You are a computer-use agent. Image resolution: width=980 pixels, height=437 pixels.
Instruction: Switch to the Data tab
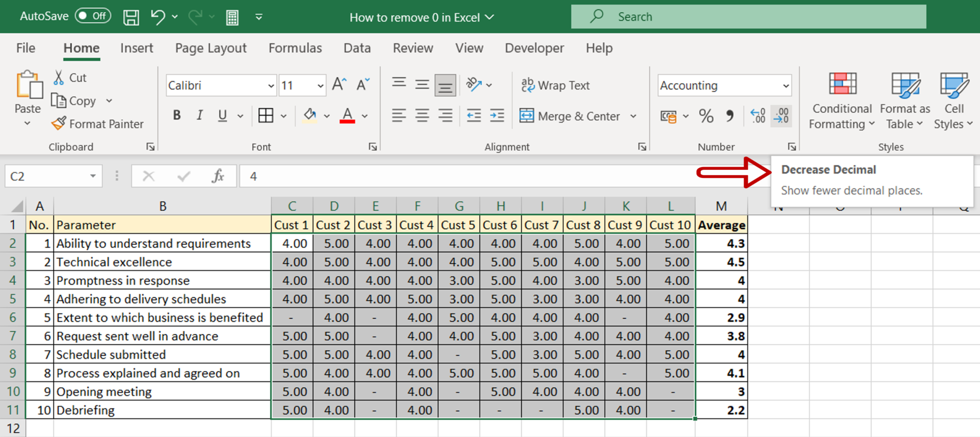(x=357, y=48)
